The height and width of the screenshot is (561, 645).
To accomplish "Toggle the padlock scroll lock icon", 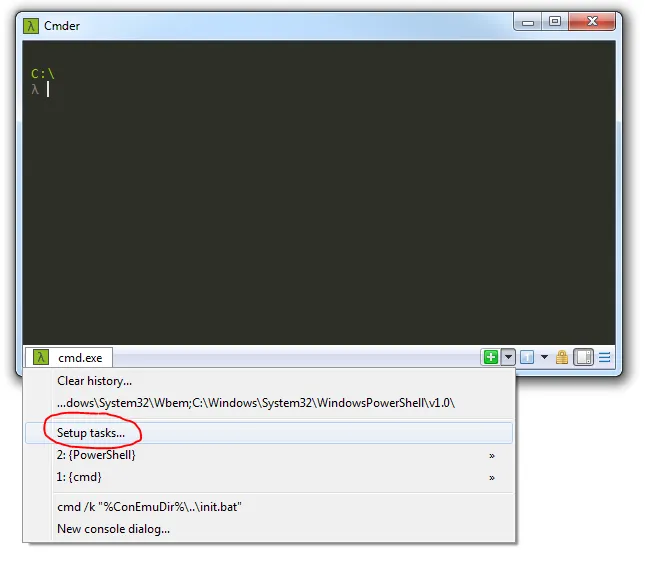I will click(562, 357).
